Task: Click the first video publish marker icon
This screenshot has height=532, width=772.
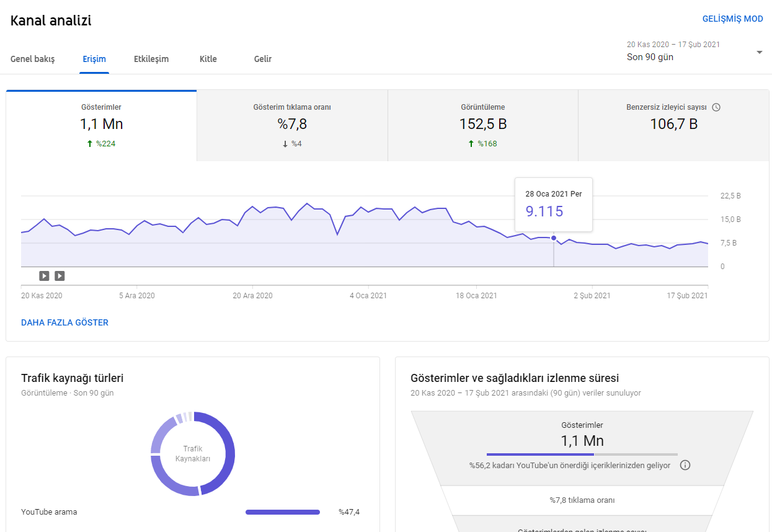Action: [x=44, y=276]
